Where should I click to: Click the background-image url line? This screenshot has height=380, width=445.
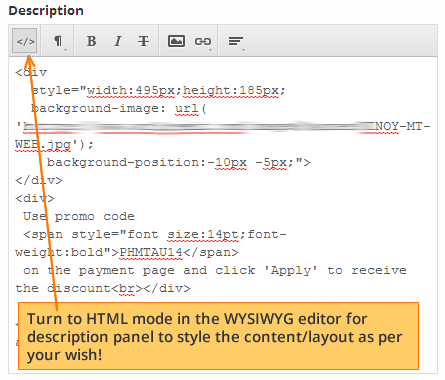point(119,108)
